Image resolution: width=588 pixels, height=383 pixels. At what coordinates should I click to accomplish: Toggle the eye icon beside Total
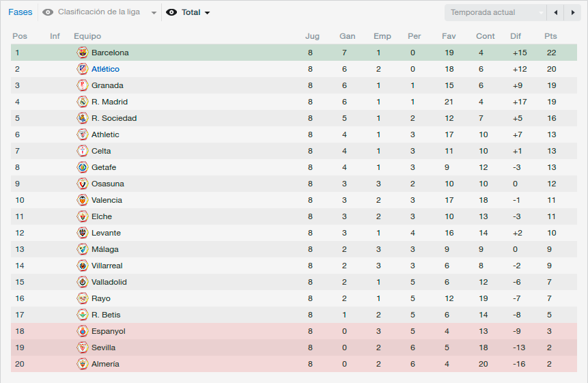click(x=171, y=12)
